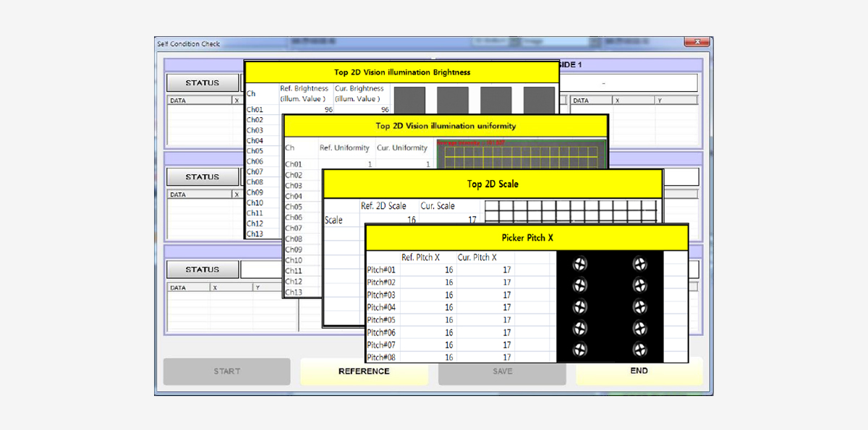Screen dimensions: 868x430
Task: Select the 'Top 2D Vision illumination uniformity' title
Action: tap(446, 126)
